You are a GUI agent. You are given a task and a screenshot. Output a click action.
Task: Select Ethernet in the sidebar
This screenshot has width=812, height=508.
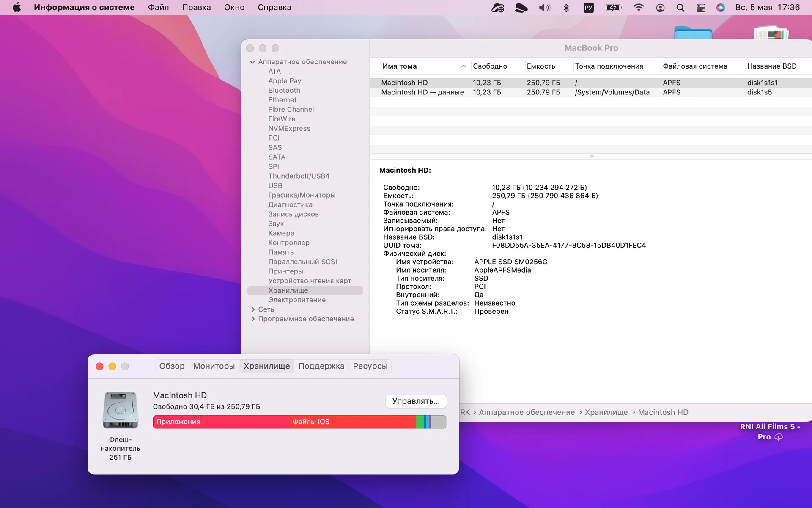[x=282, y=100]
